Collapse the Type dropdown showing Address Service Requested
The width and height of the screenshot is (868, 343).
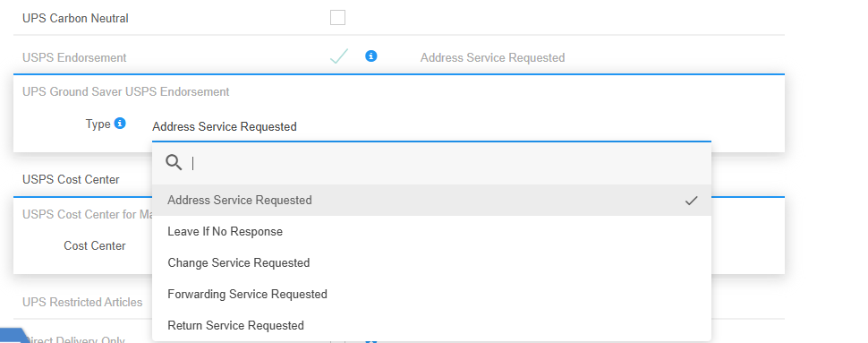[432, 127]
